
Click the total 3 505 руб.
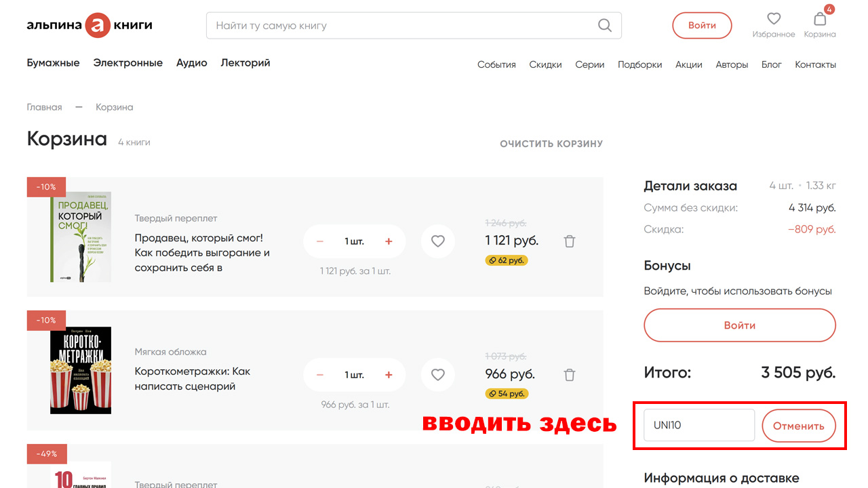[x=798, y=373]
